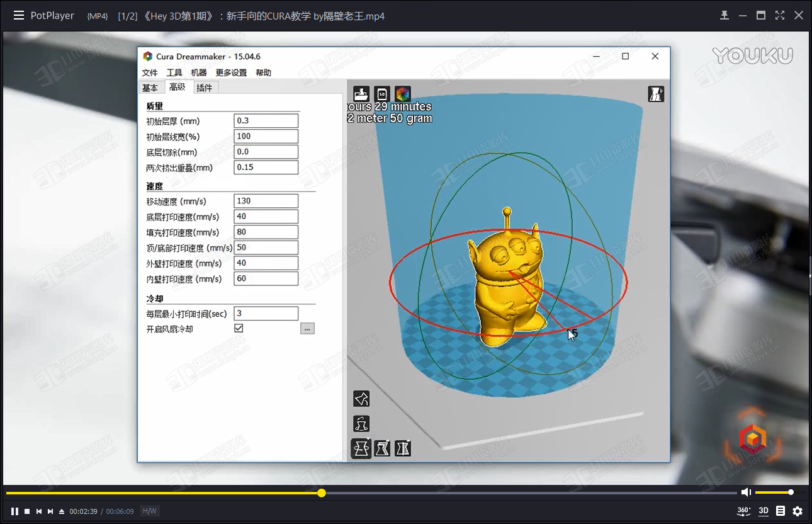The height and width of the screenshot is (524, 812).
Task: Open the 文件 menu in Cura
Action: click(x=150, y=73)
